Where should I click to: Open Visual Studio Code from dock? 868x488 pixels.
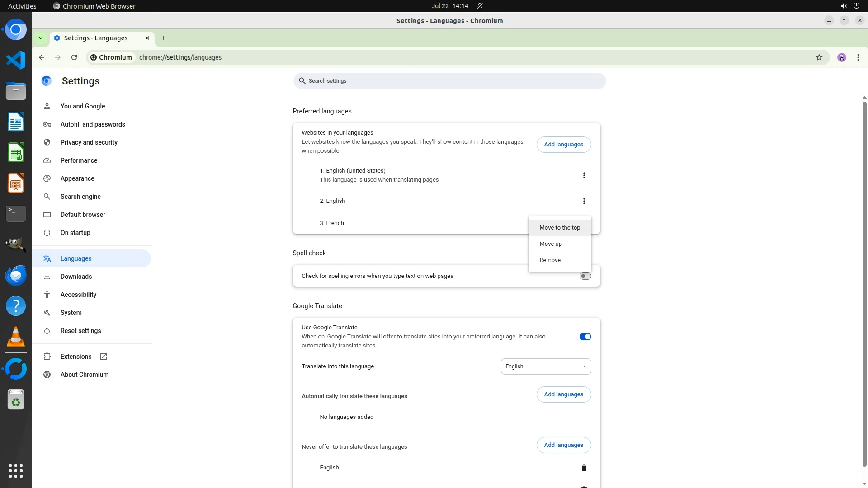point(16,60)
